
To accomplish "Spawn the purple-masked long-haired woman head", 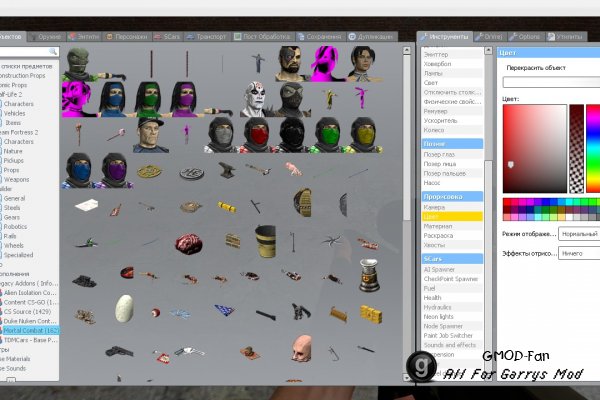I will coord(186,99).
